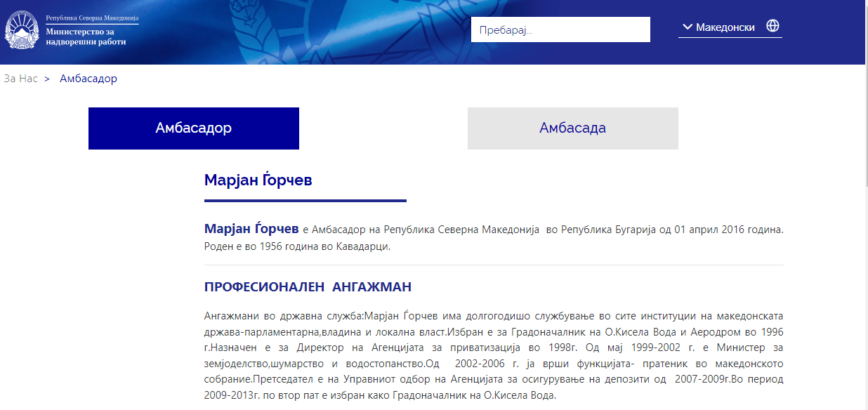
Task: Click the blue underline below the heading
Action: (305, 201)
